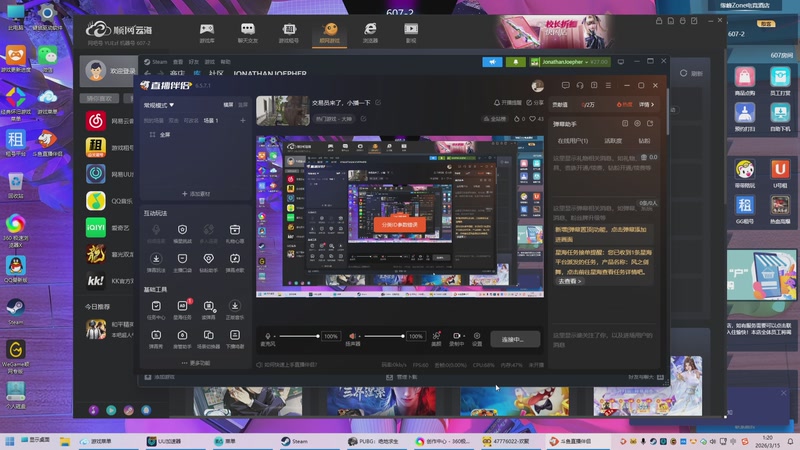Image resolution: width=800 pixels, height=450 pixels.
Task: Open the Steam menu in Steam window
Action: [x=156, y=62]
